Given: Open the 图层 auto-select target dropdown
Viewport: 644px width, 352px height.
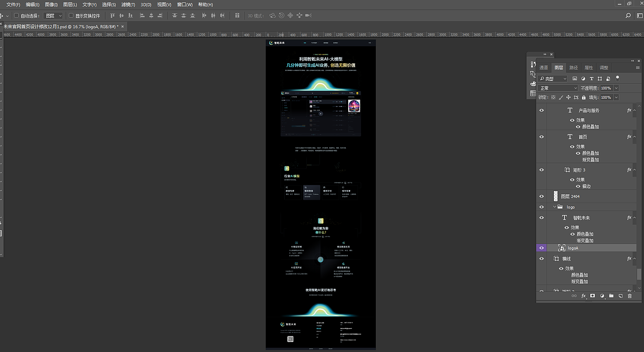Looking at the screenshot, I should tap(53, 16).
